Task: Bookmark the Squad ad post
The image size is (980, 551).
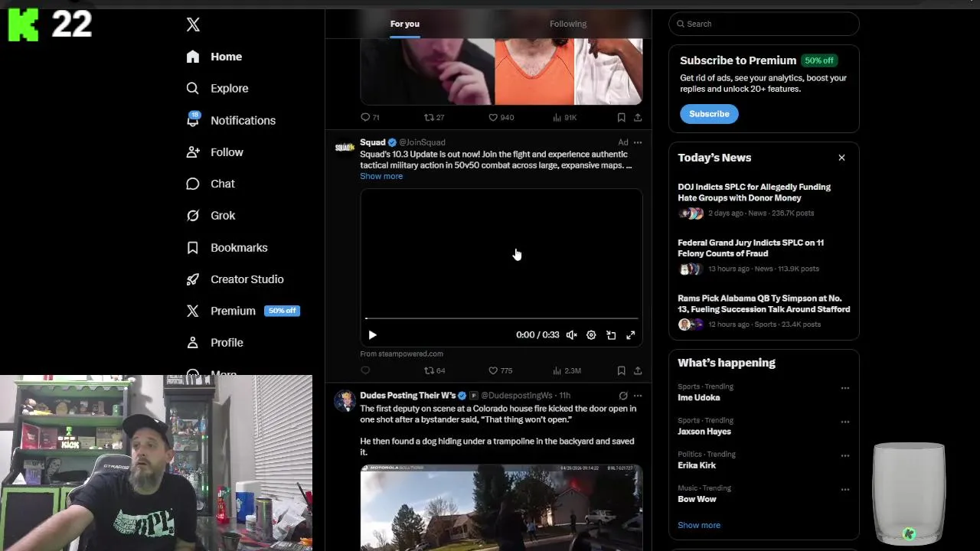Action: click(x=621, y=370)
